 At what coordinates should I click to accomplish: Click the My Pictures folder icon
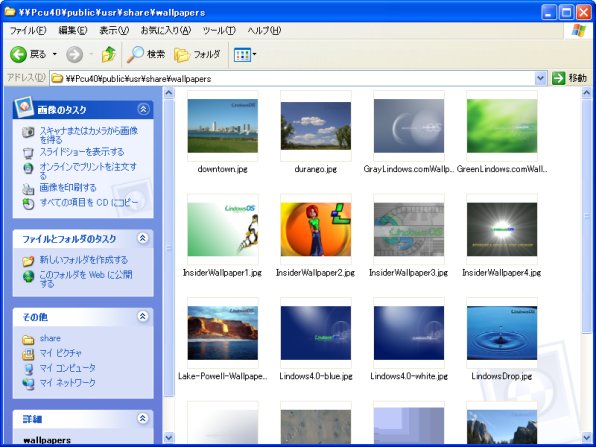click(x=28, y=354)
